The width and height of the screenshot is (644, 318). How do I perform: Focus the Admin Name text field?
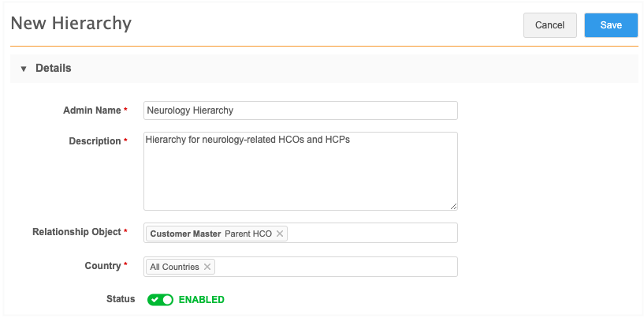click(300, 110)
